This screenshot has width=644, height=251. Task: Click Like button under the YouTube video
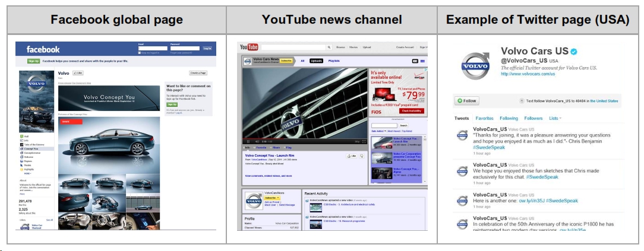(x=352, y=156)
